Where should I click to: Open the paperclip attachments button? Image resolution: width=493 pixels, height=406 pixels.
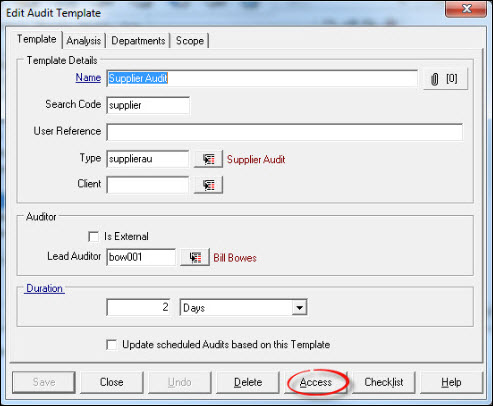click(445, 79)
